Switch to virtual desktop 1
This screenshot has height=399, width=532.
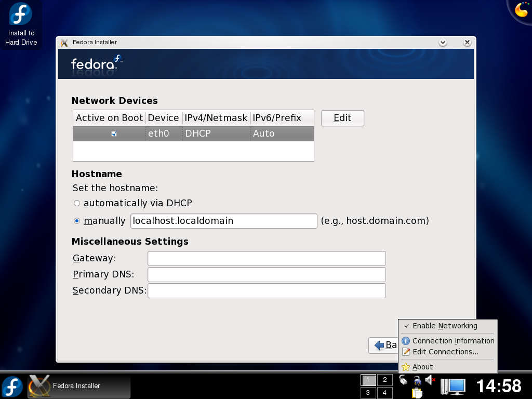[368, 380]
